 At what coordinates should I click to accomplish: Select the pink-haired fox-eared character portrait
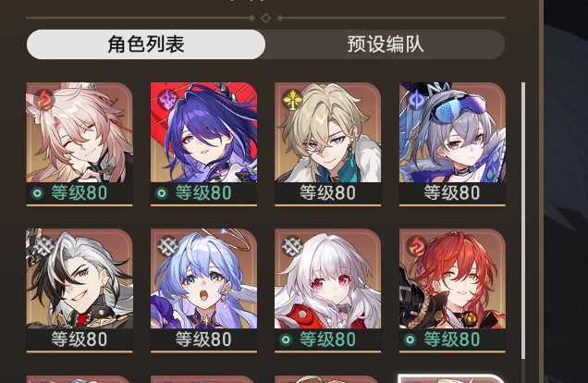(80, 144)
